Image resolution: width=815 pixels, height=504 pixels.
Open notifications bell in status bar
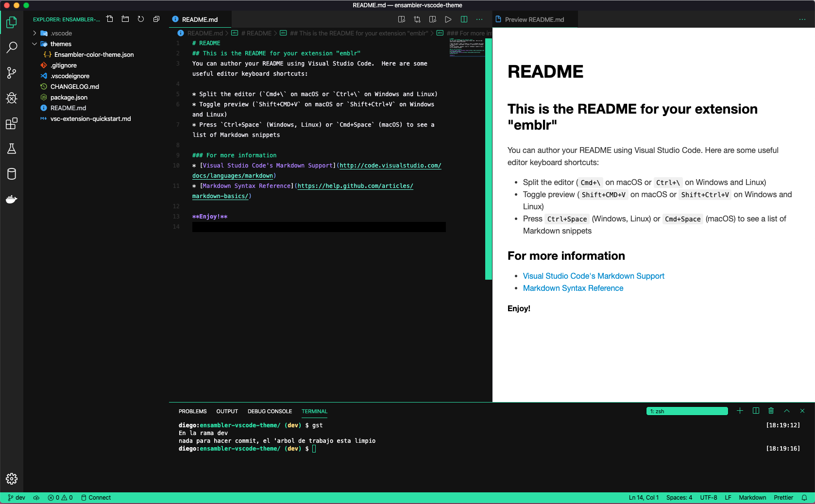tap(804, 498)
